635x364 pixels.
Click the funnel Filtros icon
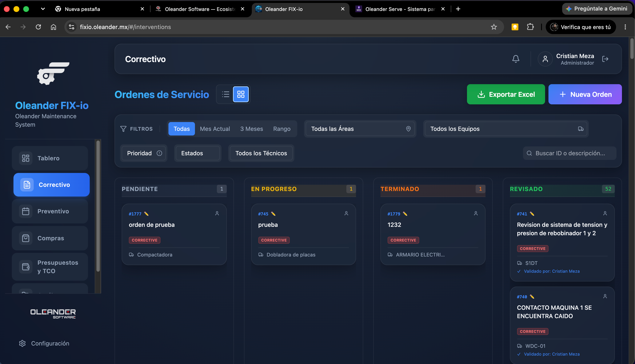(123, 129)
